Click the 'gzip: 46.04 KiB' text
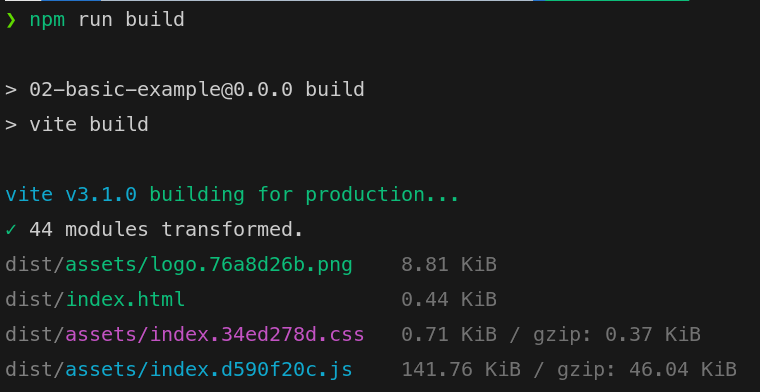 (647, 370)
